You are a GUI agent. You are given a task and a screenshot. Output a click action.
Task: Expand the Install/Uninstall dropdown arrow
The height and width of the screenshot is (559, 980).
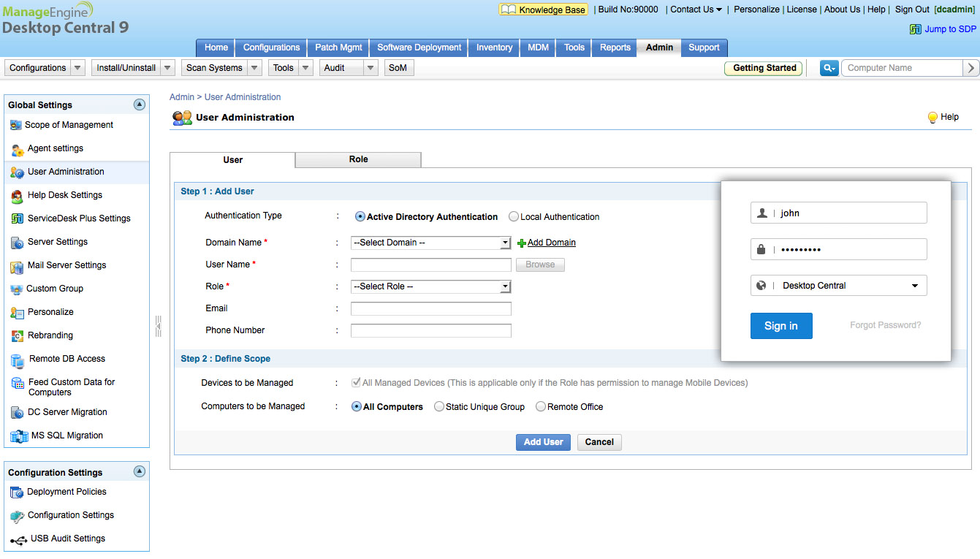point(168,68)
